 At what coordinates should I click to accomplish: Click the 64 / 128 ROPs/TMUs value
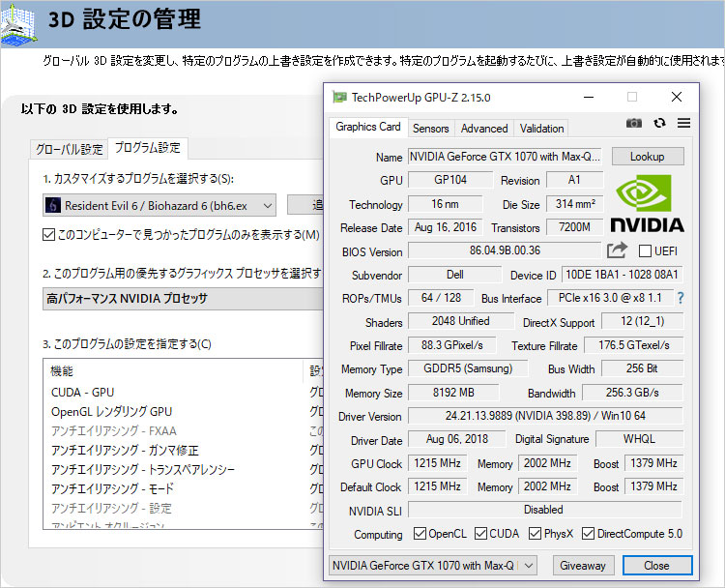pyautogui.click(x=441, y=298)
